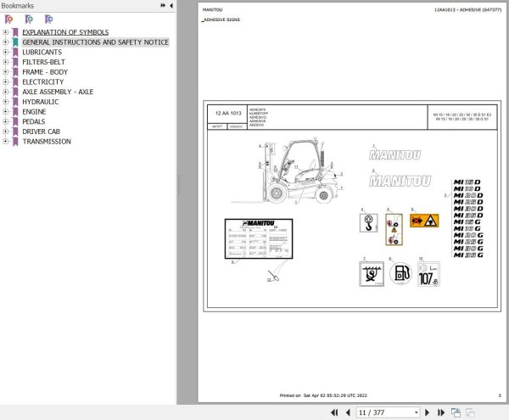Jump to FILTERS-BELT section
This screenshot has height=420, width=509.
[x=43, y=62]
